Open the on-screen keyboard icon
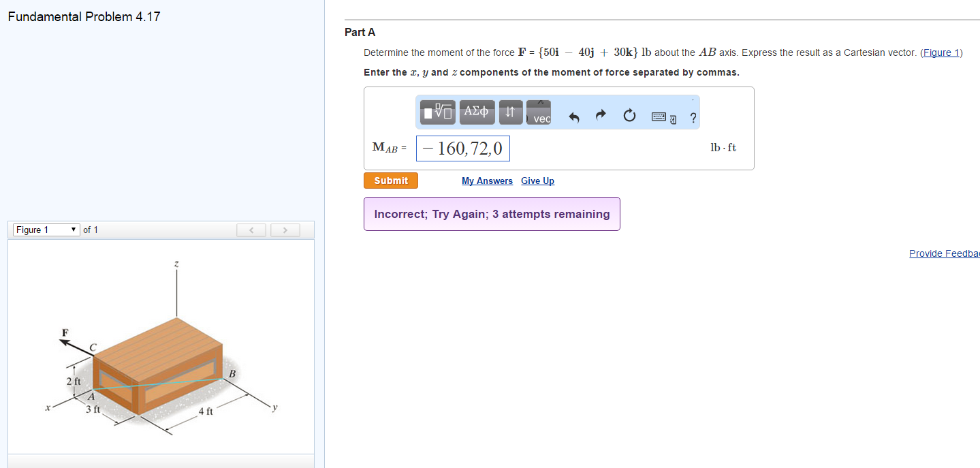The width and height of the screenshot is (980, 468). tap(659, 116)
